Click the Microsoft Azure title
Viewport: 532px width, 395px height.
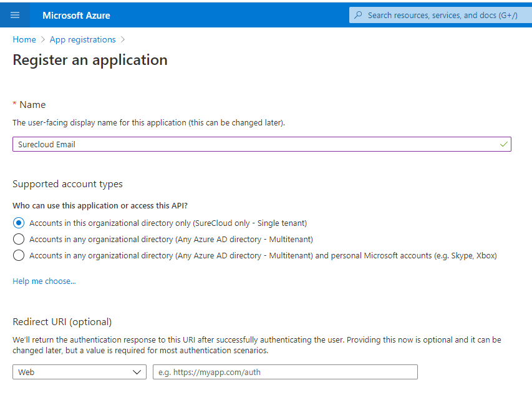(76, 15)
